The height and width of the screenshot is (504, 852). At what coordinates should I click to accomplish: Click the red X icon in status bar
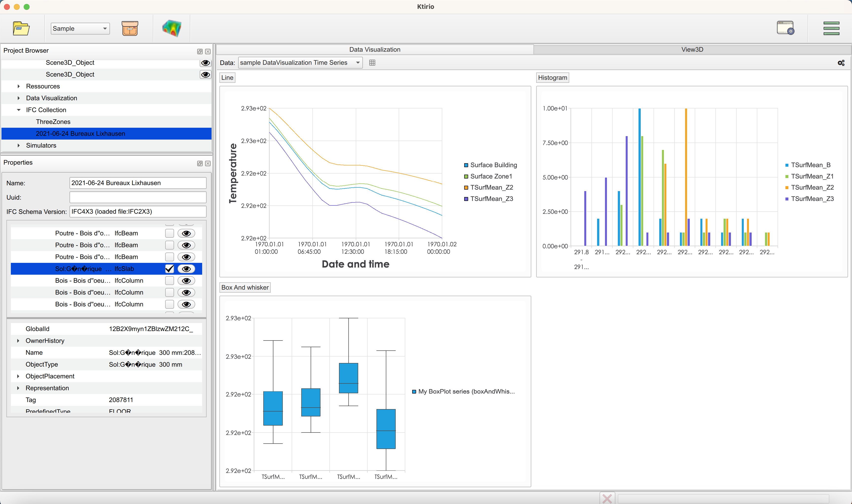pos(607,498)
